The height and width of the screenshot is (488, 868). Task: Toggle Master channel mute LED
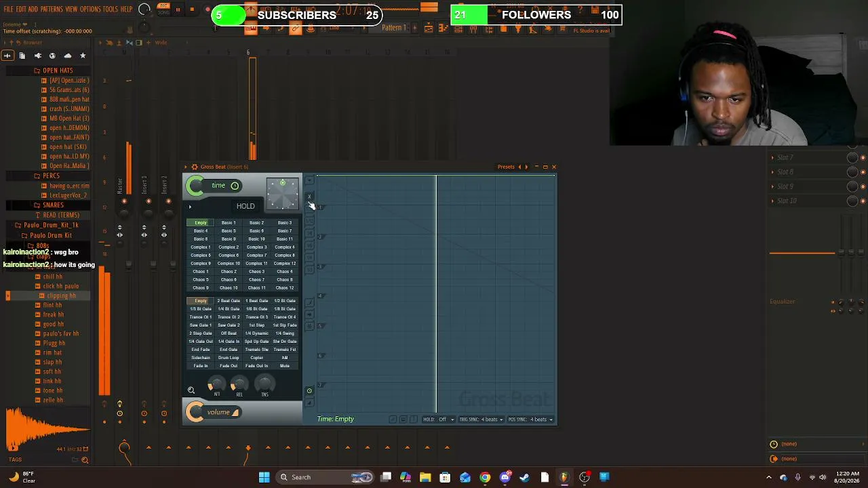pyautogui.click(x=124, y=201)
